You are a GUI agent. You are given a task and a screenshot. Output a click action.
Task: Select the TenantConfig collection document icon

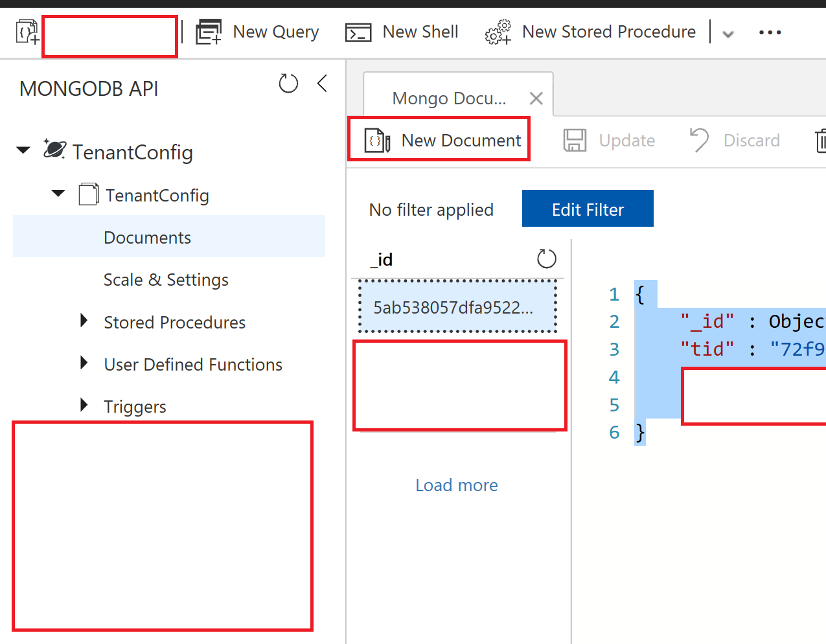click(x=89, y=194)
